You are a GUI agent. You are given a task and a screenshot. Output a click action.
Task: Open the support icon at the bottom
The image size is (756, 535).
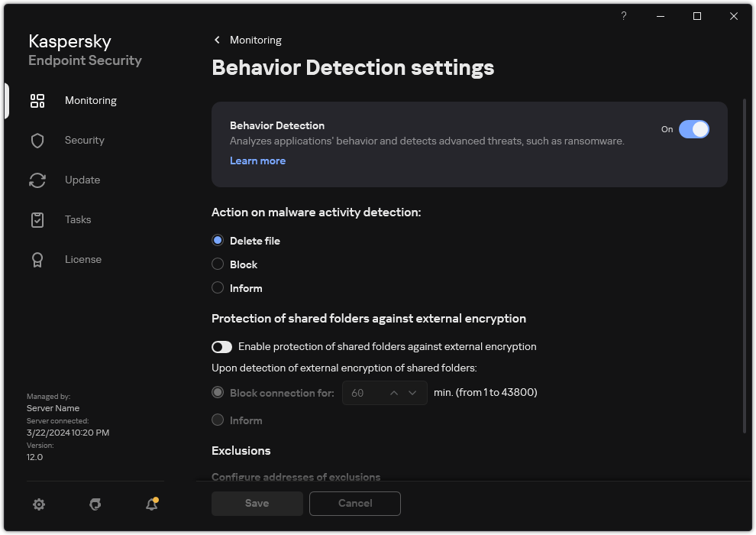click(x=95, y=504)
